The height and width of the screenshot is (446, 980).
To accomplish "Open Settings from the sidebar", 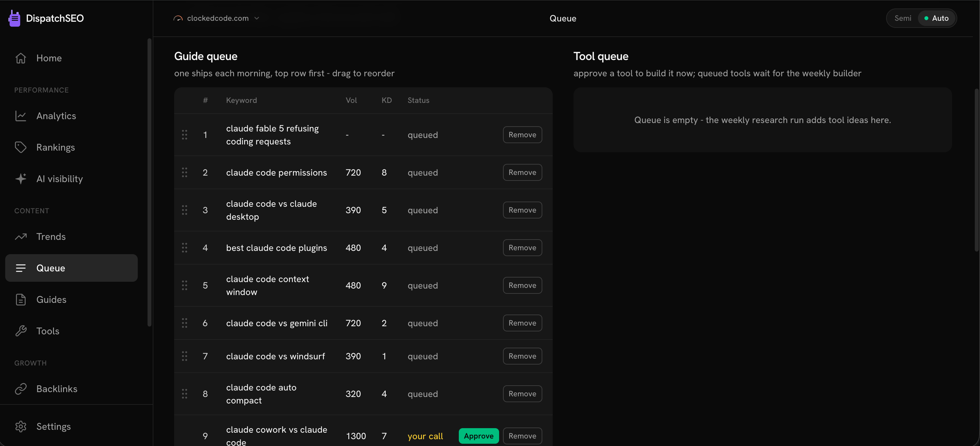I will tap(71, 427).
